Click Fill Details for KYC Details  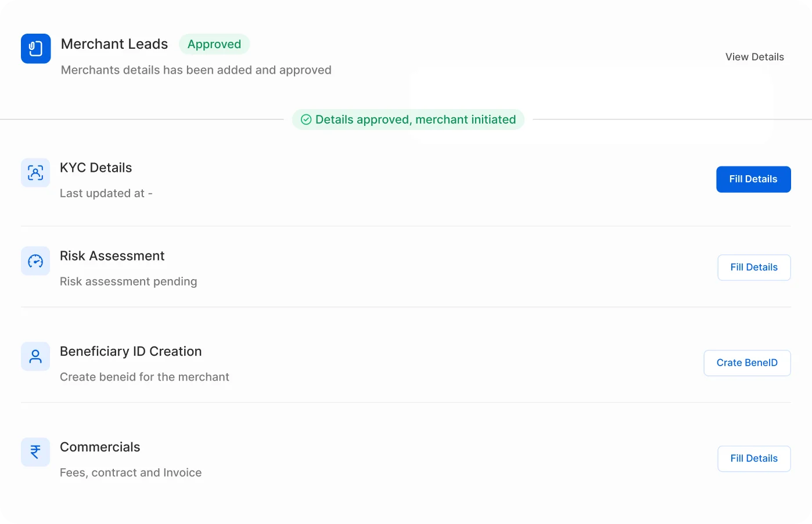[753, 179]
